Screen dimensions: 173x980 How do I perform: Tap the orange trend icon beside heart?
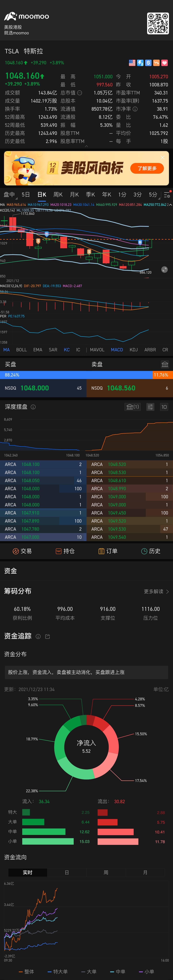pyautogui.click(x=156, y=63)
